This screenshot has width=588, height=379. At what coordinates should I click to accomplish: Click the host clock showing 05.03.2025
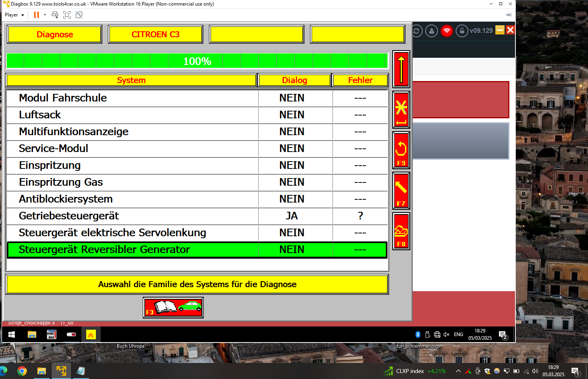[554, 371]
